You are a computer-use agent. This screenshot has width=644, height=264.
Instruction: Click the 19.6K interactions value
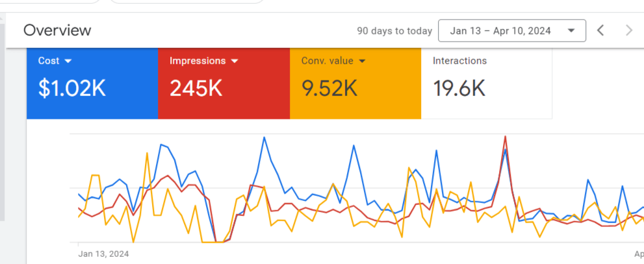tap(459, 88)
